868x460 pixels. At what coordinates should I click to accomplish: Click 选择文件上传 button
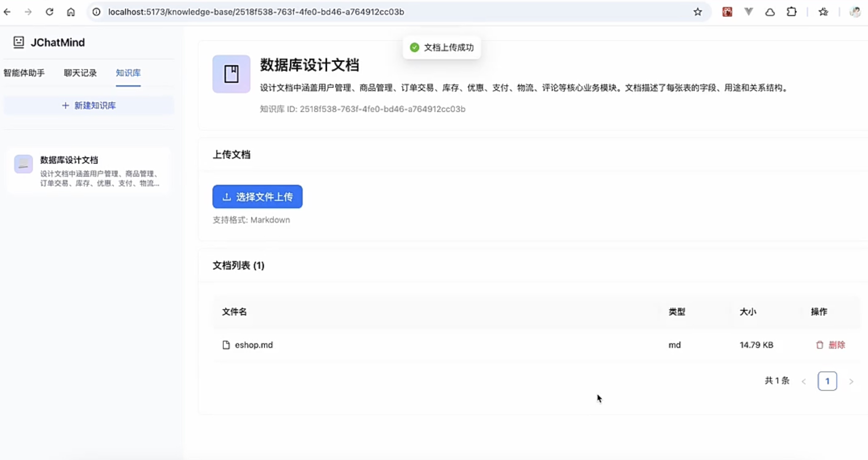click(257, 196)
